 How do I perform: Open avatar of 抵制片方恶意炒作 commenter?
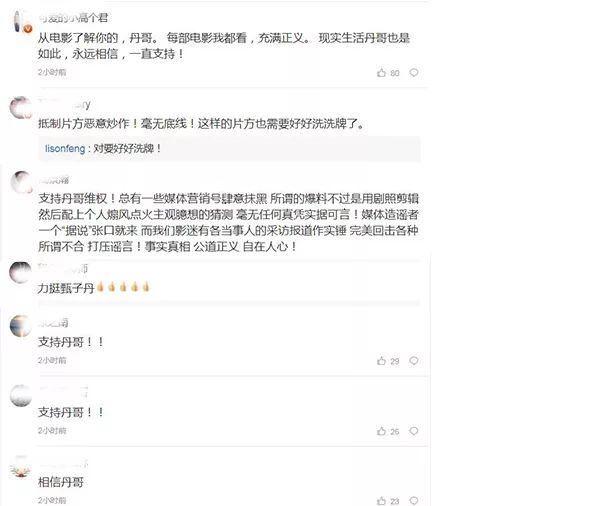(x=21, y=108)
